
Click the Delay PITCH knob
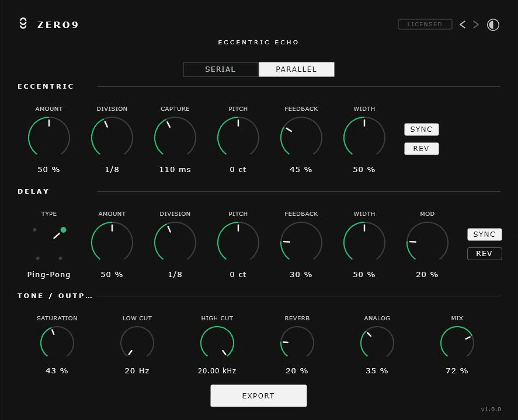click(238, 242)
